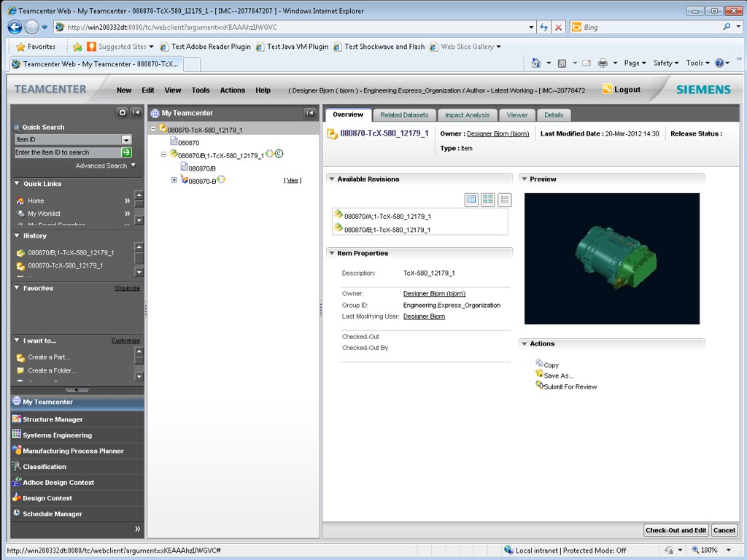Click the Quick Search green go arrow

[126, 152]
